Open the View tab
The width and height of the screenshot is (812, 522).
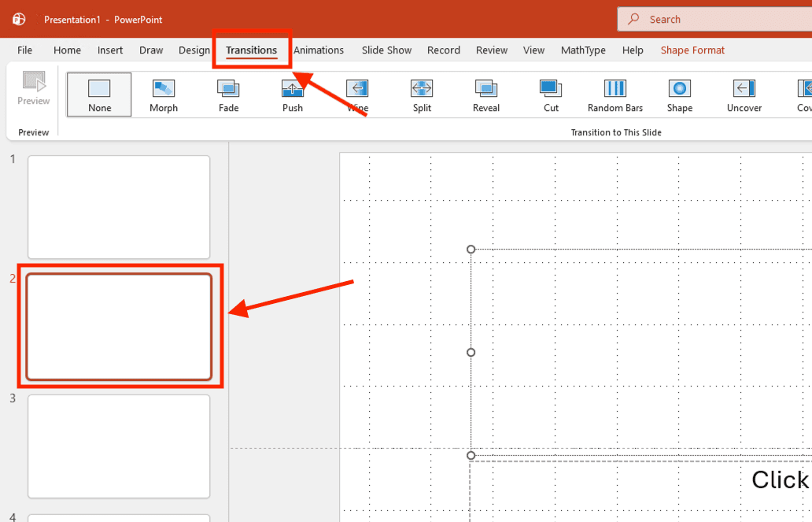tap(533, 50)
